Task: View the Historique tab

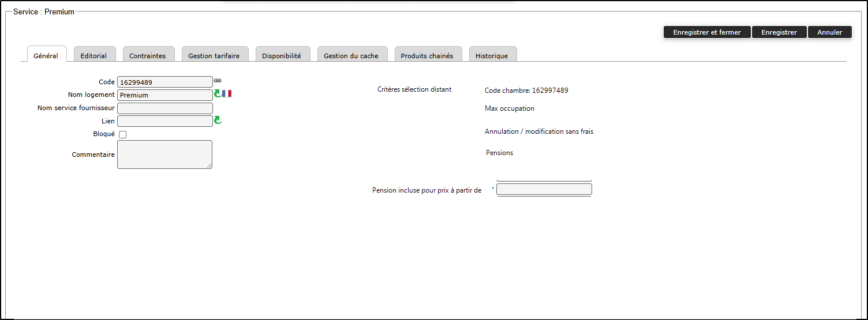Action: coord(492,55)
